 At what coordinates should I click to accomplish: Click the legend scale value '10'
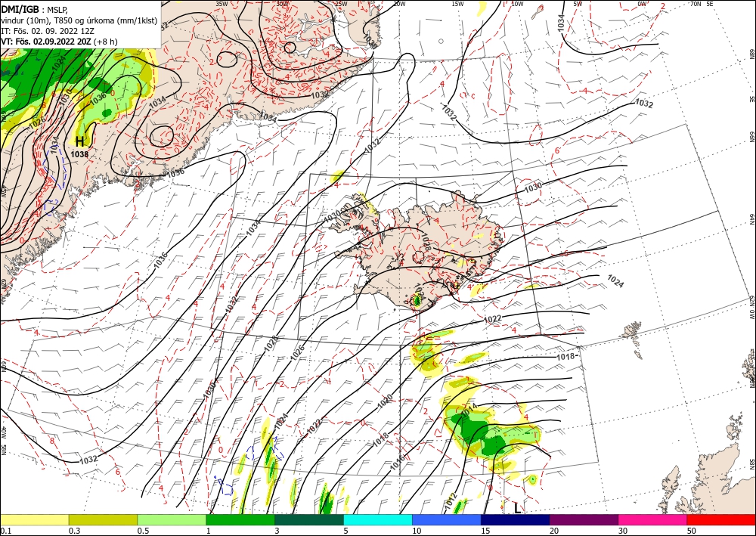coord(417,531)
